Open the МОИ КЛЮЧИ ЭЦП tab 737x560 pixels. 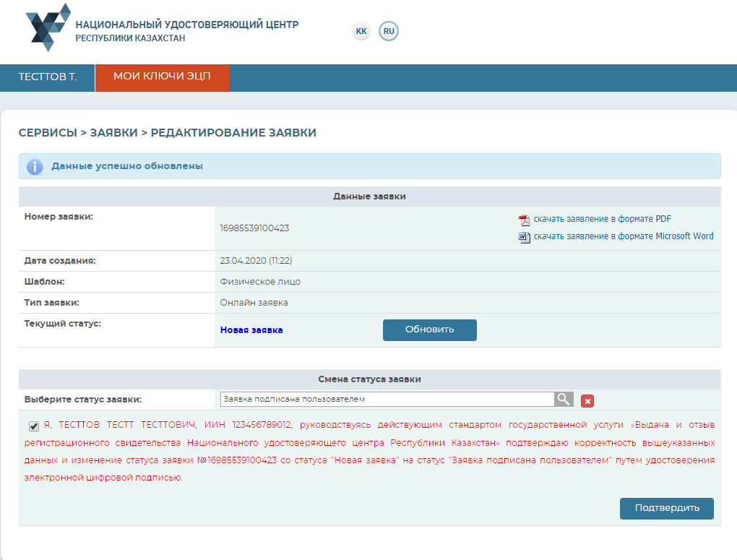pos(162,77)
